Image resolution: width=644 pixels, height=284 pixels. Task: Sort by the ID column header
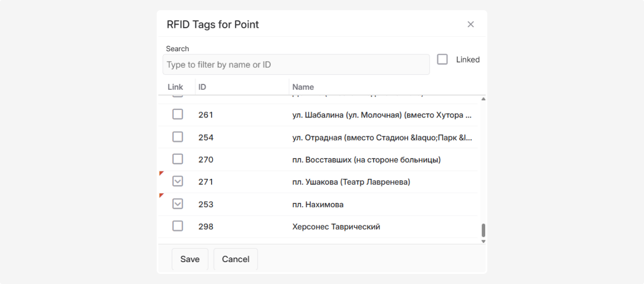[x=203, y=87]
